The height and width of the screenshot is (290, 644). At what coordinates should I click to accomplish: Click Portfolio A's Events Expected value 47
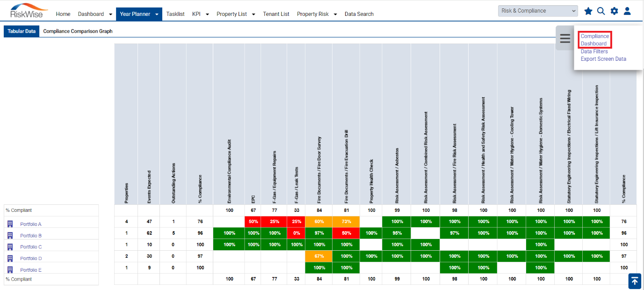149,222
